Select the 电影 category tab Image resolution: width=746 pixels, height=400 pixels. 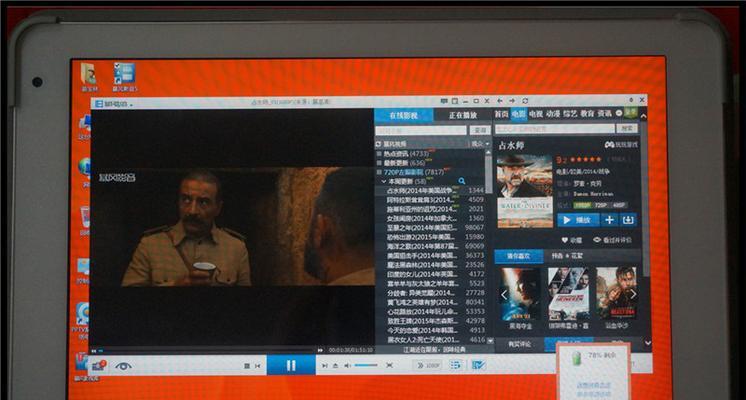coord(518,114)
